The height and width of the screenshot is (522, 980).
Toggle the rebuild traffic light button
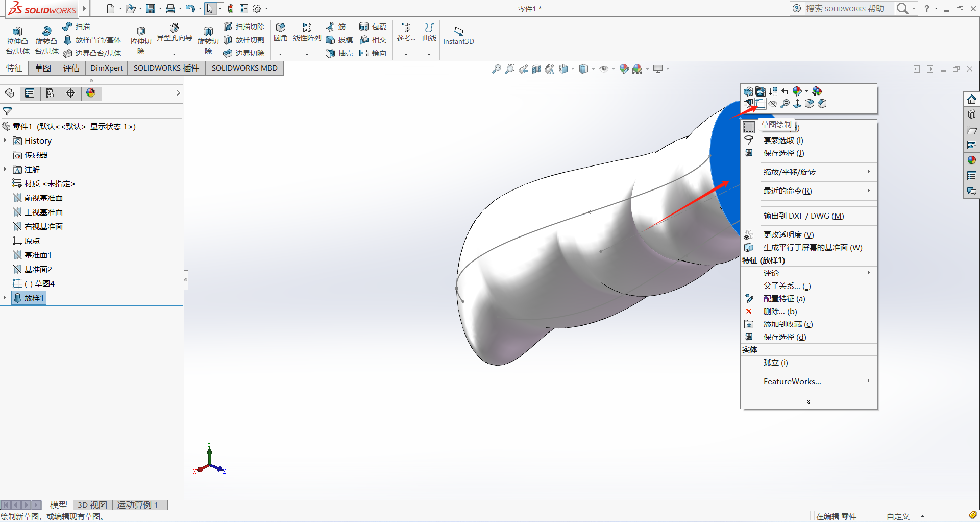coord(231,9)
